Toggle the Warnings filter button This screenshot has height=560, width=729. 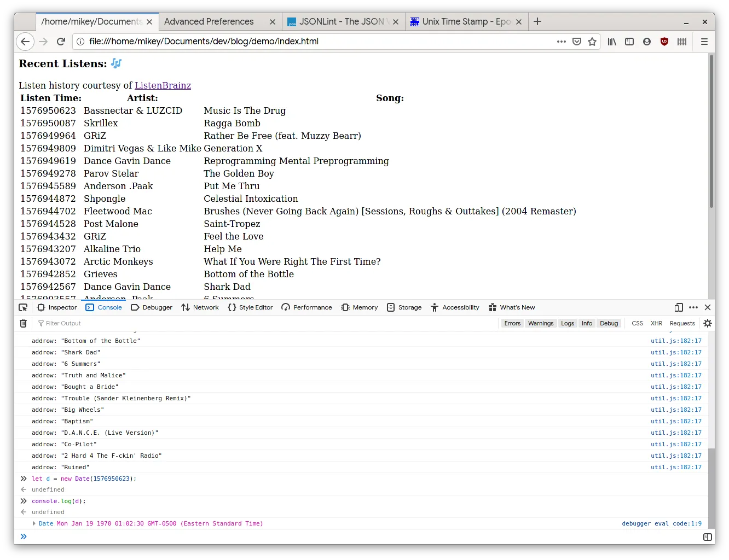541,323
